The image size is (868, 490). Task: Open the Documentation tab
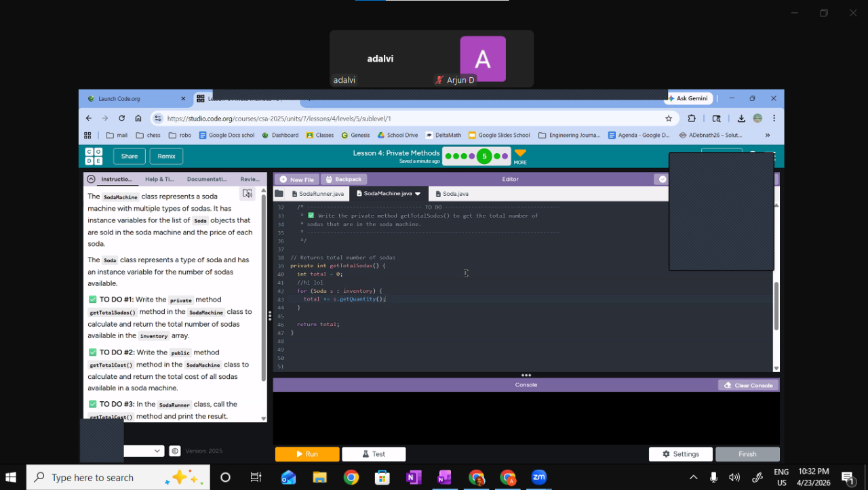click(x=207, y=179)
